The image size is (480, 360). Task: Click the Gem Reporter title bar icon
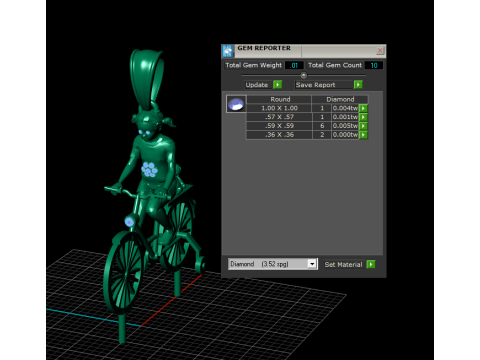point(228,51)
